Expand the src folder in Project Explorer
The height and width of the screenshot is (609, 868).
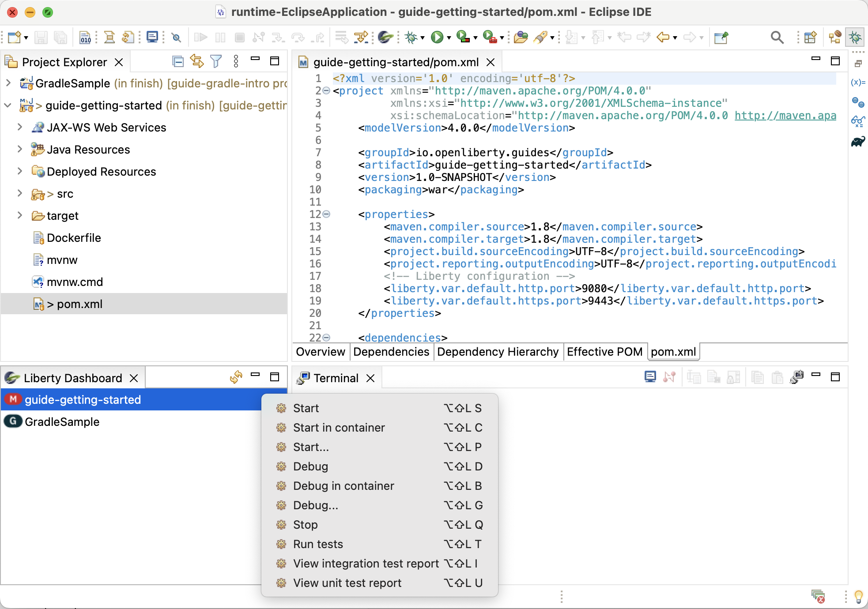pyautogui.click(x=19, y=194)
